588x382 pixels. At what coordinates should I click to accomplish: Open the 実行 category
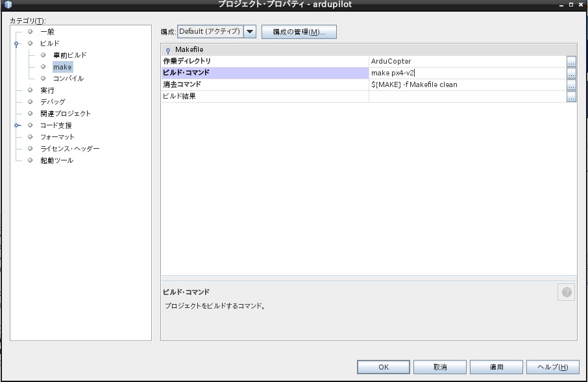(47, 90)
